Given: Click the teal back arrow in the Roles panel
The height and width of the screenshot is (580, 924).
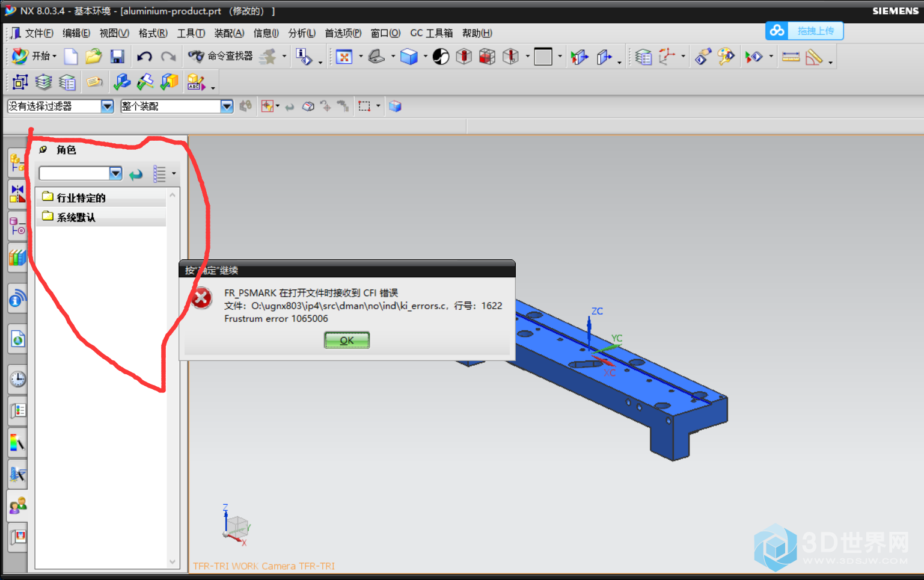Looking at the screenshot, I should 136,174.
